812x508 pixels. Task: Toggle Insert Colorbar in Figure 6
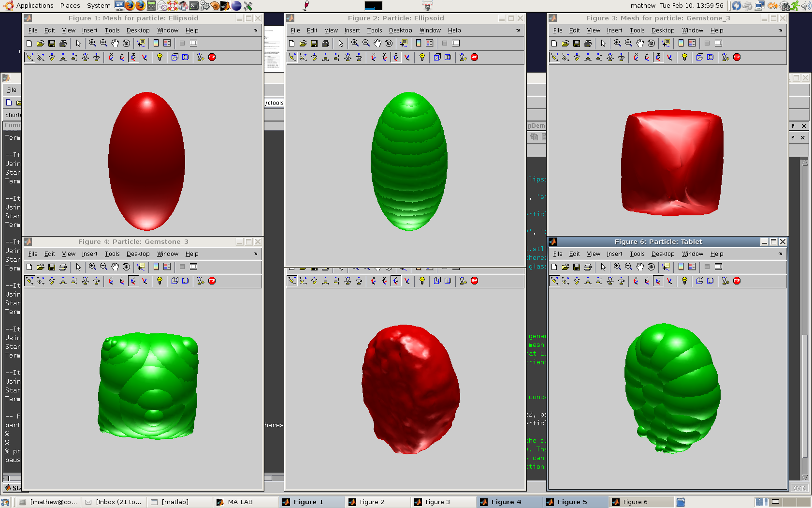tap(681, 267)
